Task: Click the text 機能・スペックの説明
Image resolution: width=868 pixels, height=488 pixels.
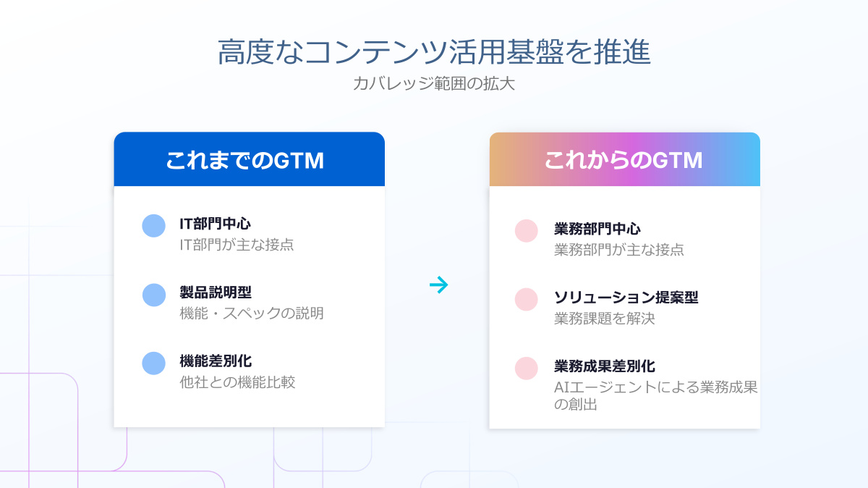Action: [252, 314]
